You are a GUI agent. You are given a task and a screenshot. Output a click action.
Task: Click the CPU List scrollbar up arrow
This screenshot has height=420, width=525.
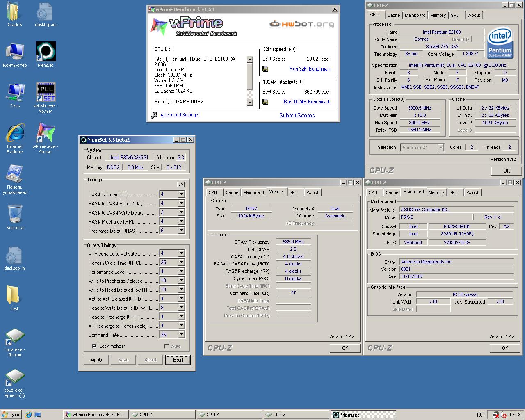249,59
